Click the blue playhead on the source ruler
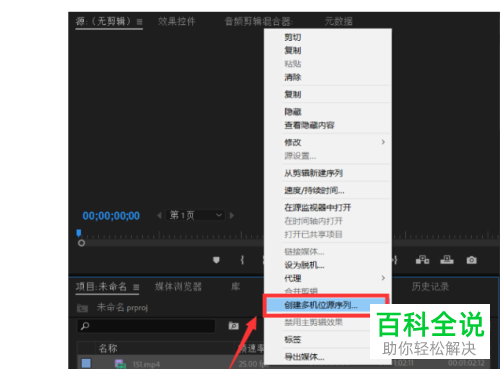 click(x=79, y=233)
